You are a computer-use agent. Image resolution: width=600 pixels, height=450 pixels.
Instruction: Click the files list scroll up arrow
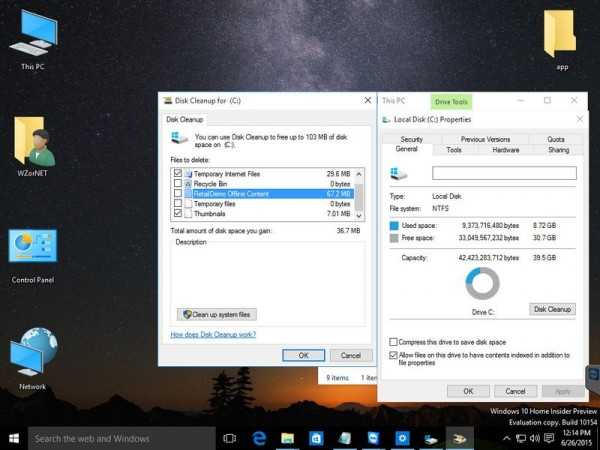(x=359, y=174)
